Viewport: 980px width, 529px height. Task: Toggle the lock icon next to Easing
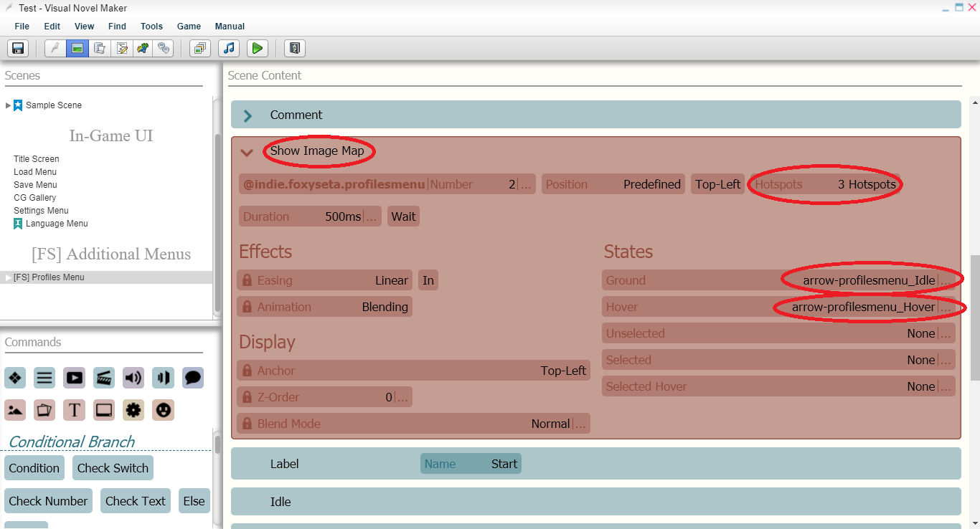click(x=248, y=280)
